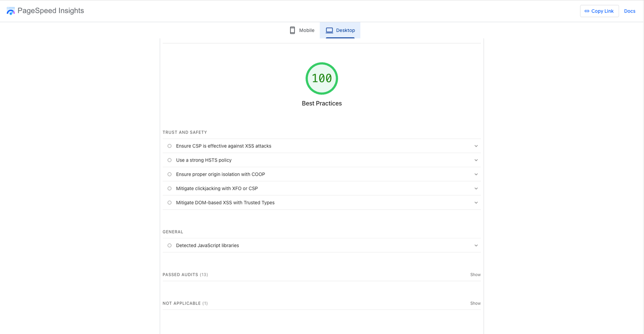644x334 pixels.
Task: Select the Desktop tab
Action: 340,30
